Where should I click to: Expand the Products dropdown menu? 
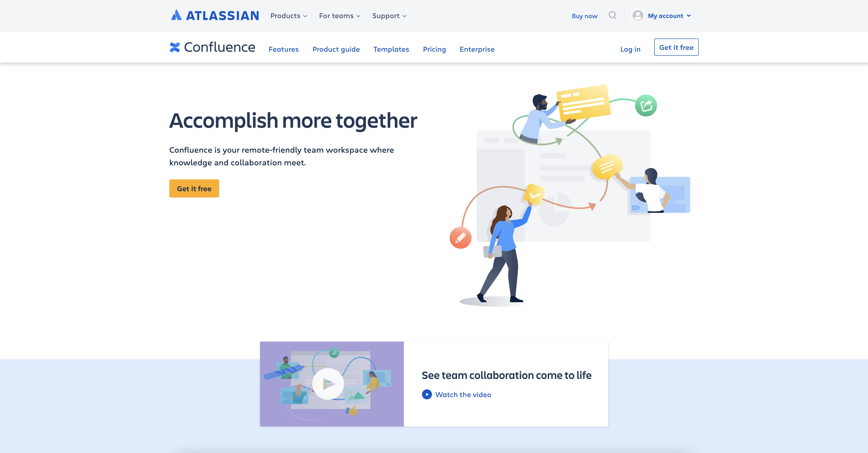coord(288,15)
